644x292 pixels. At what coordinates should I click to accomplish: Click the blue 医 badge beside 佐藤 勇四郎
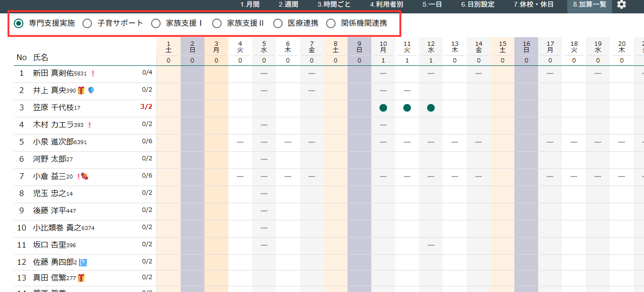(x=83, y=262)
